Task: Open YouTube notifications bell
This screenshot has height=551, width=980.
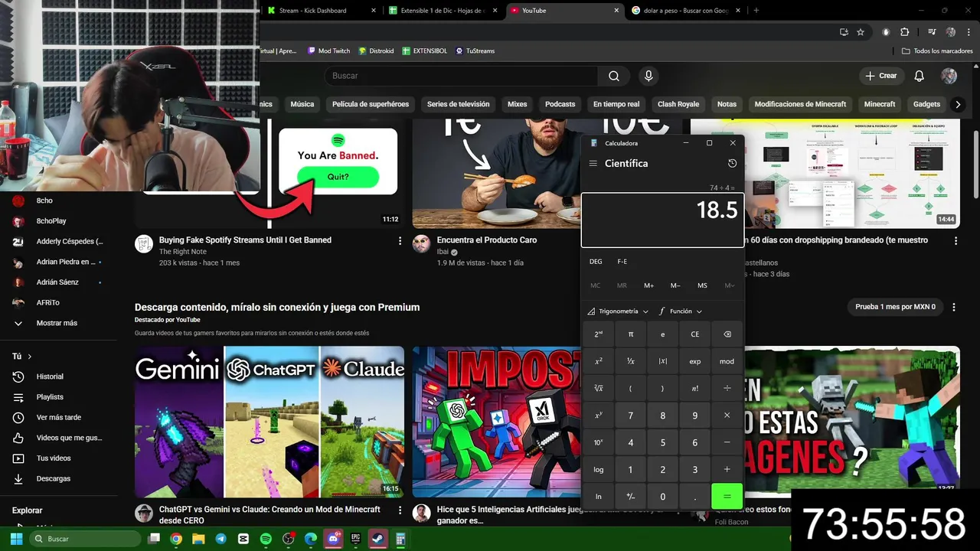Action: point(920,76)
